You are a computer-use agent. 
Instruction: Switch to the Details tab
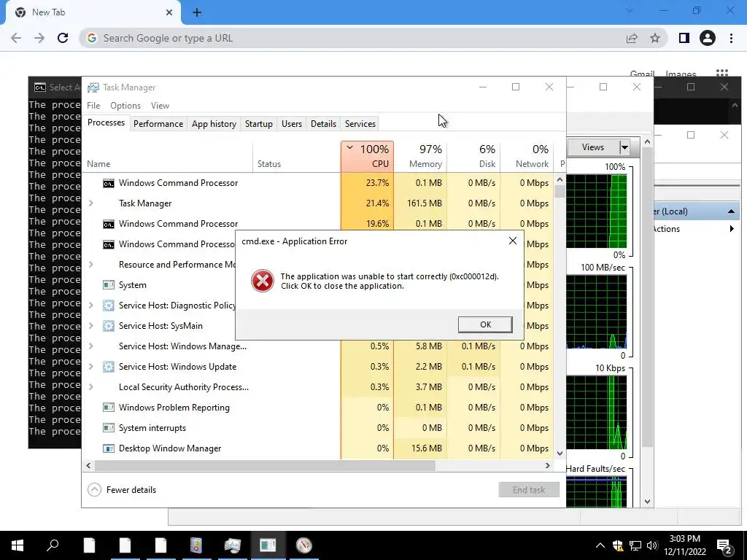pos(323,124)
